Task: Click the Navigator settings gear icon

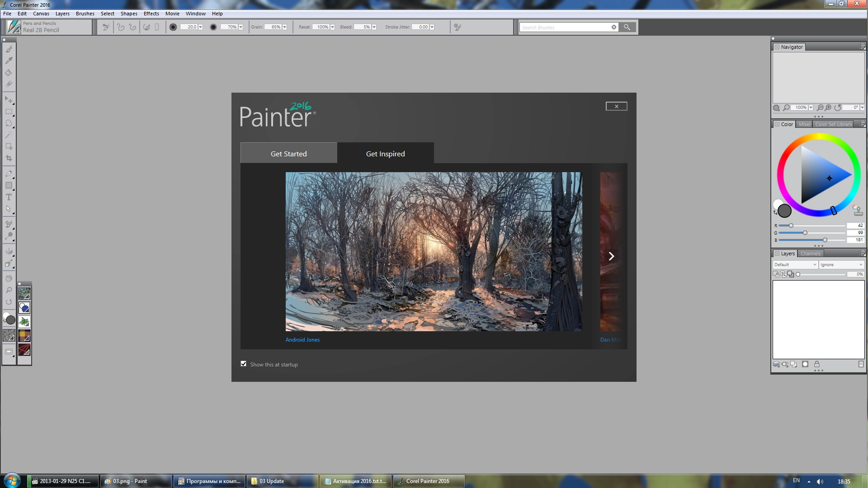Action: [x=776, y=108]
